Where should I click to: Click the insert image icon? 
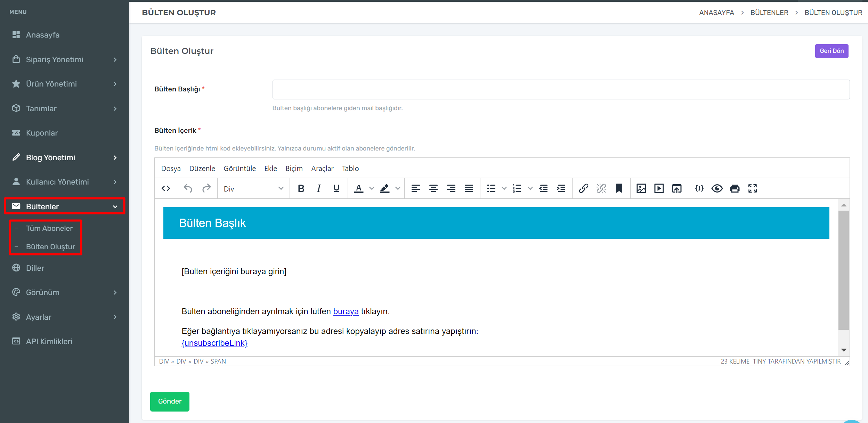tap(641, 188)
